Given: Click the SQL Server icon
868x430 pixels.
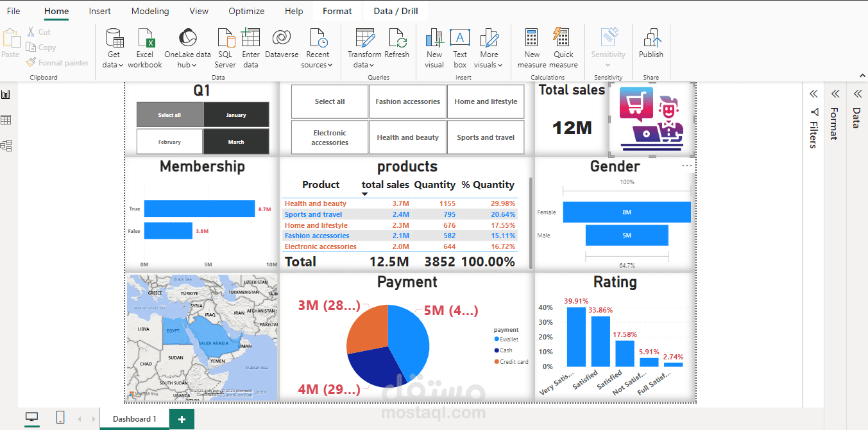Looking at the screenshot, I should click(x=225, y=39).
